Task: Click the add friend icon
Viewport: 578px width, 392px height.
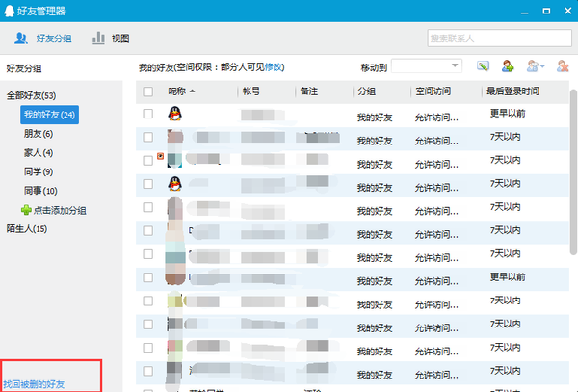Action: pyautogui.click(x=508, y=65)
